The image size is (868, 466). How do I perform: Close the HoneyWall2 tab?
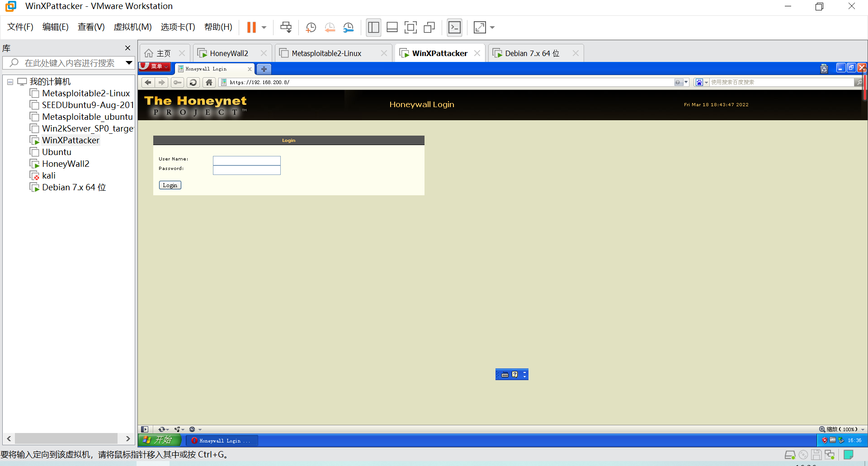264,53
